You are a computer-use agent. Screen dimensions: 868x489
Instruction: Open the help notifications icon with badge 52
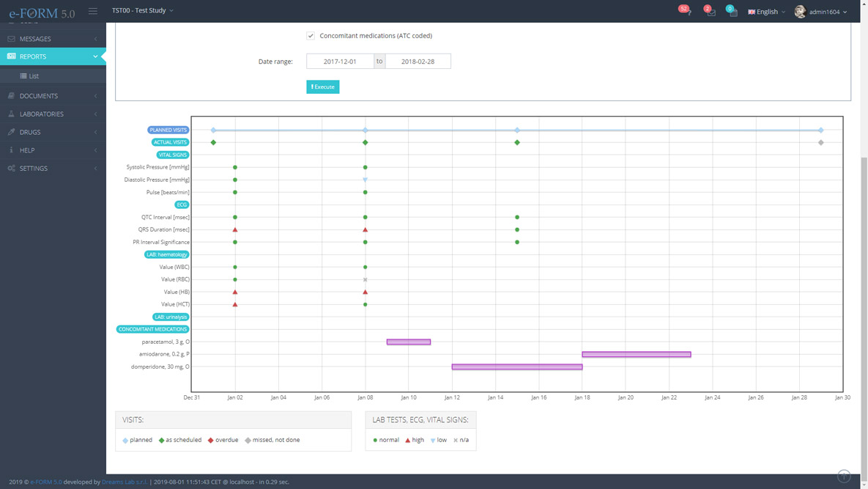click(686, 12)
